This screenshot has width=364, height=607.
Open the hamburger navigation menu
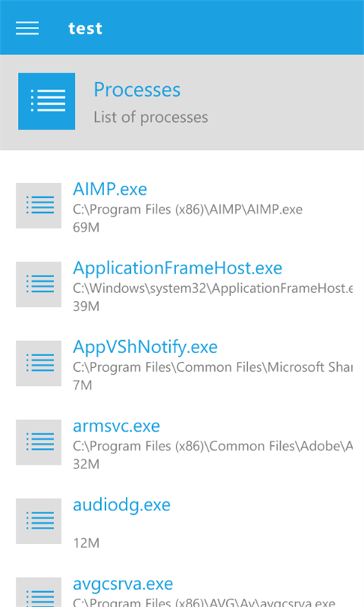27,28
